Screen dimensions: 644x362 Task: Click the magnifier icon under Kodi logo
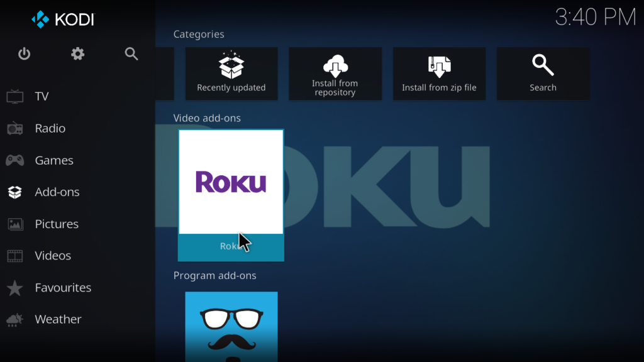pos(131,54)
